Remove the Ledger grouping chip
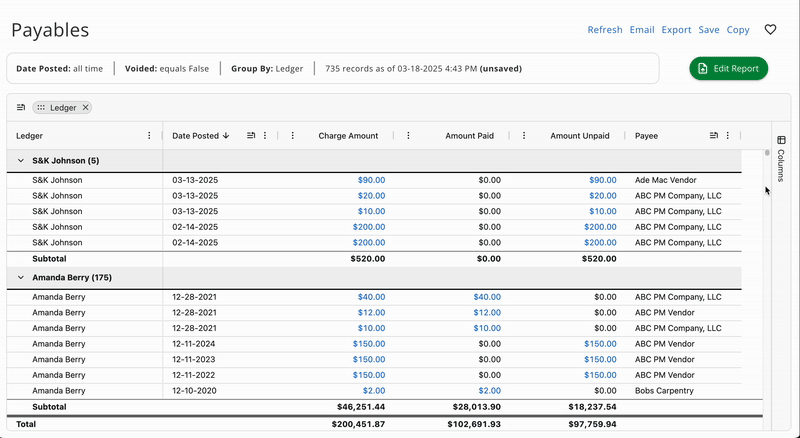 point(86,107)
